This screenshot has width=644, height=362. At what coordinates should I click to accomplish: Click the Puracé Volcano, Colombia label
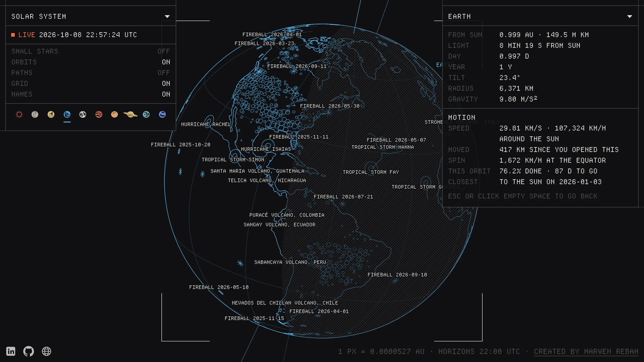coord(287,215)
